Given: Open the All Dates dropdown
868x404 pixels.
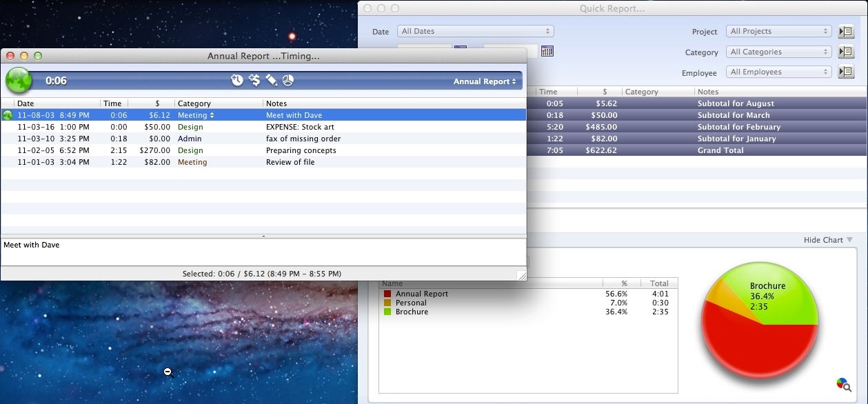Looking at the screenshot, I should point(475,31).
